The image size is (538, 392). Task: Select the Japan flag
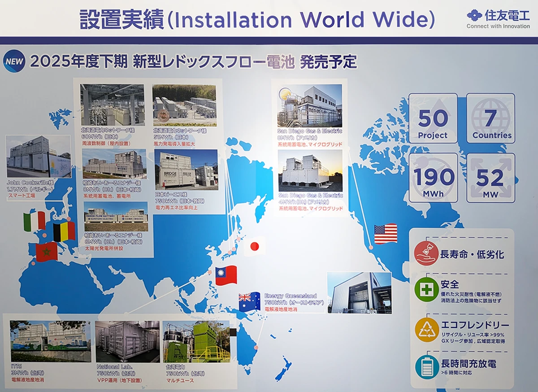(x=255, y=246)
